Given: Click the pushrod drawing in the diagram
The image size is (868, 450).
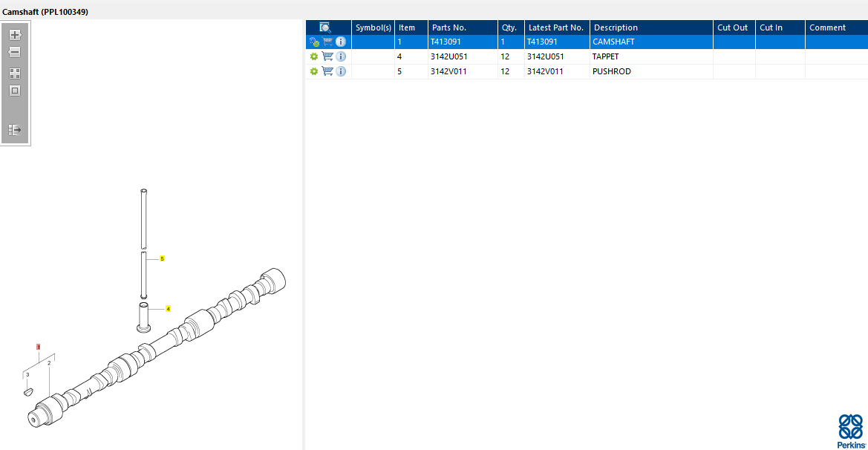Looking at the screenshot, I should tap(144, 244).
